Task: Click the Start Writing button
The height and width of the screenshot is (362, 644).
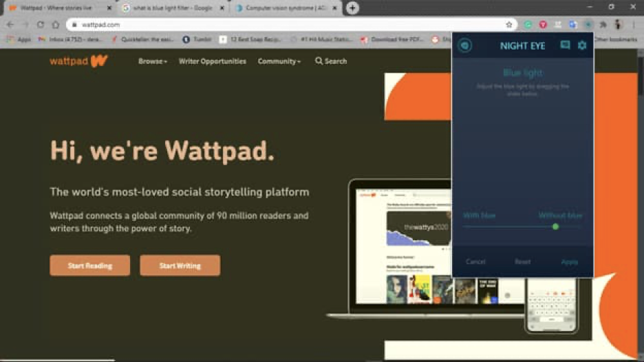Action: [x=180, y=266]
